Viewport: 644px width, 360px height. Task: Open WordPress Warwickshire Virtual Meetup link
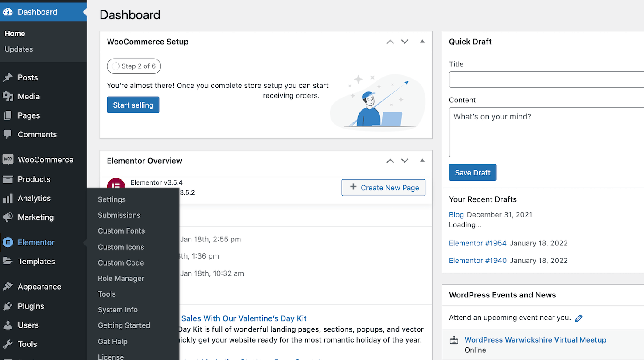point(536,340)
